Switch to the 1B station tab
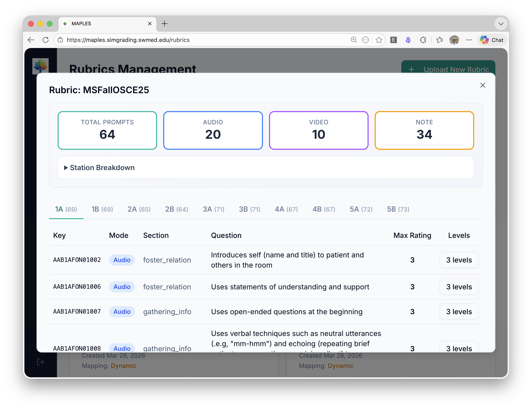The image size is (532, 409). (x=102, y=209)
